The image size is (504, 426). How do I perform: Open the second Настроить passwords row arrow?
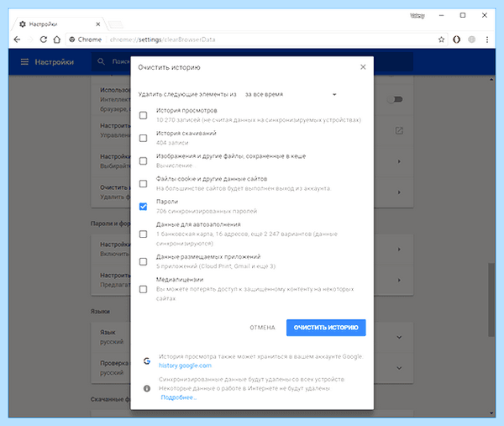coord(399,280)
